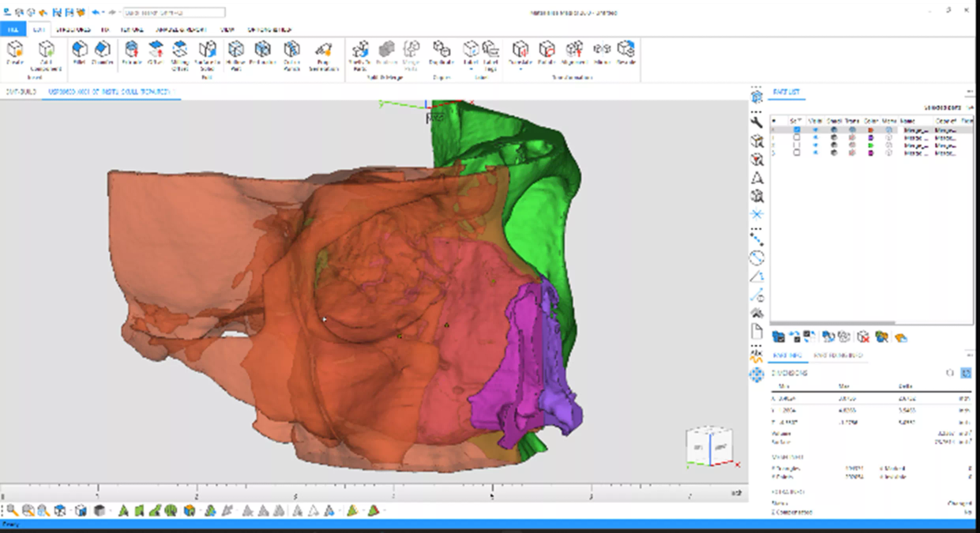
Task: Open the Translate dropdown arrow
Action: 520,69
